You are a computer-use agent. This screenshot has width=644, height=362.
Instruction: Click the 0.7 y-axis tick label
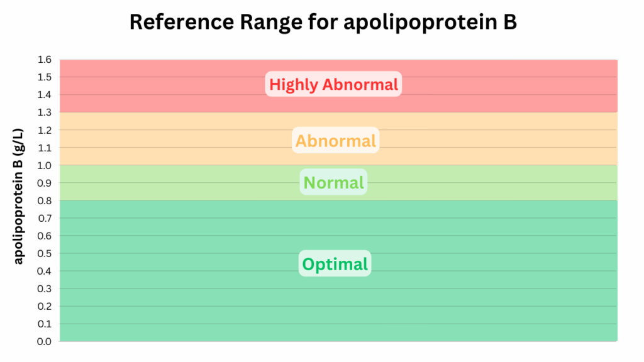(44, 218)
